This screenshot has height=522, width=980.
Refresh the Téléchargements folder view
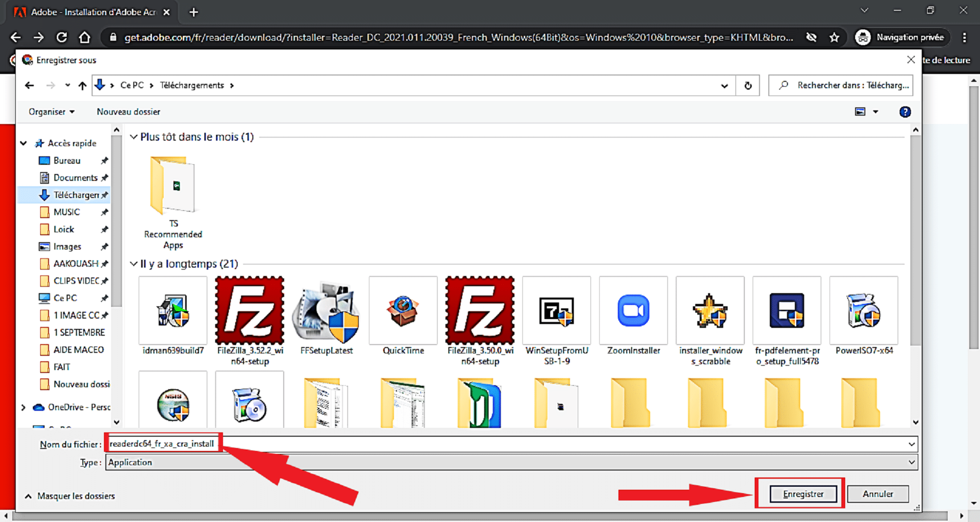[x=748, y=85]
